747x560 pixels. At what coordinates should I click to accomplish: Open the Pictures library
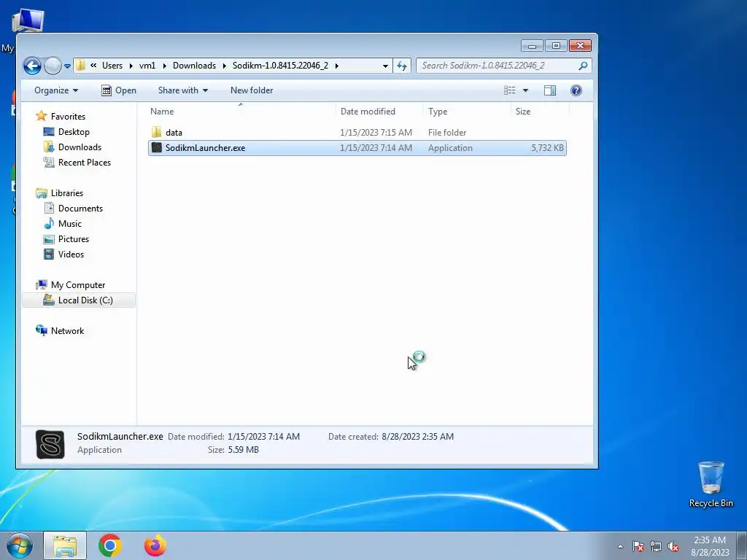click(x=74, y=238)
